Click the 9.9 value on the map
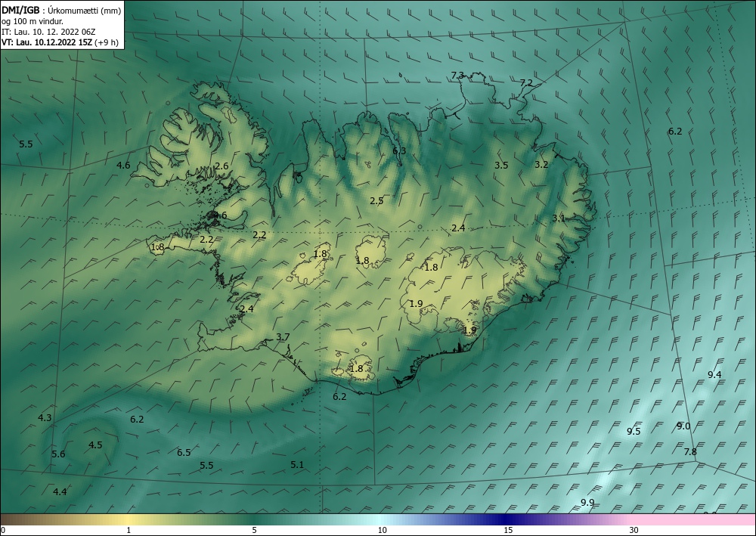756x536 pixels. click(x=587, y=503)
